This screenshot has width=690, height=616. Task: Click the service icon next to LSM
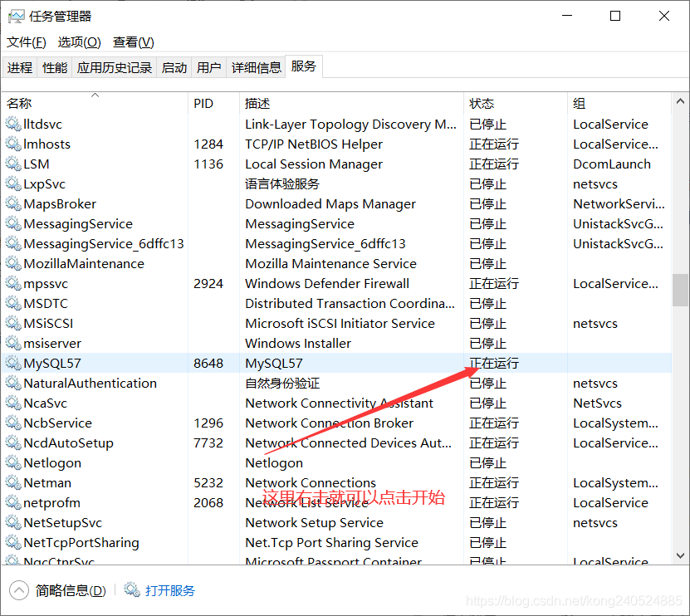[13, 164]
